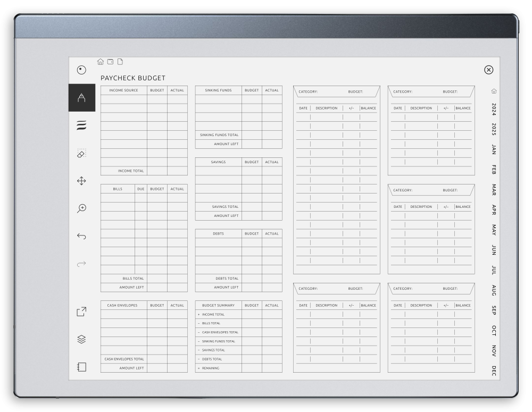Open the layers panel
Screen dimensions: 532x412
pos(81,339)
